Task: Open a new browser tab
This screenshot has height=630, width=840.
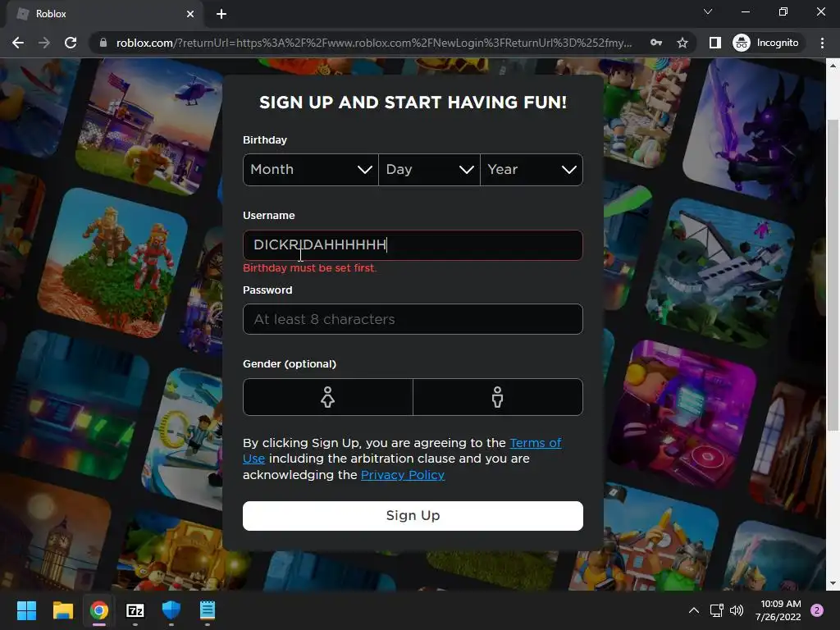Action: (x=221, y=14)
